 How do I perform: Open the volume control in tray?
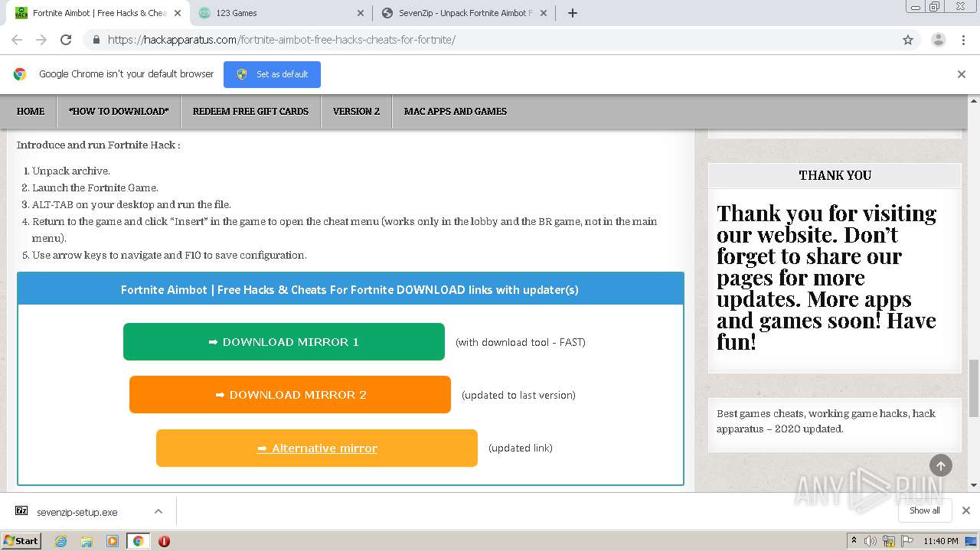point(871,541)
